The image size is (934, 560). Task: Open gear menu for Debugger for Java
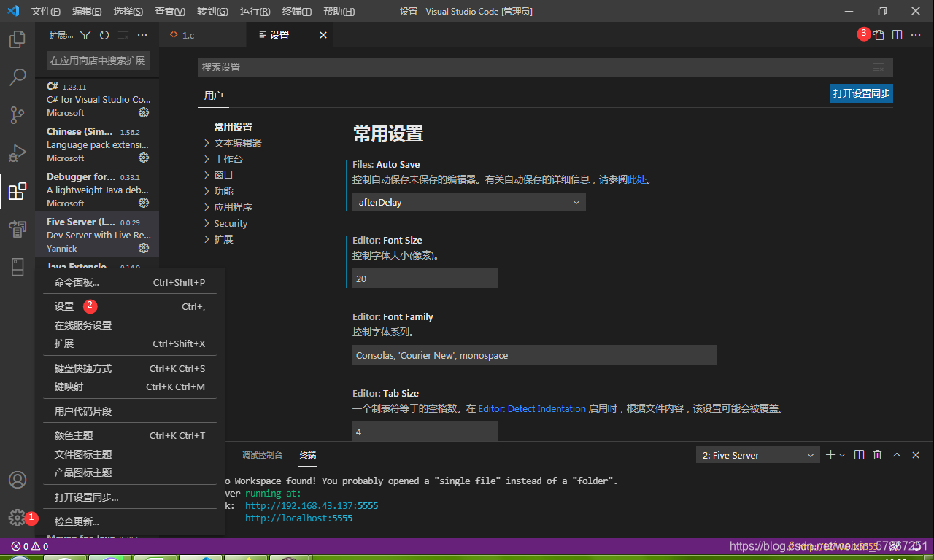point(144,203)
